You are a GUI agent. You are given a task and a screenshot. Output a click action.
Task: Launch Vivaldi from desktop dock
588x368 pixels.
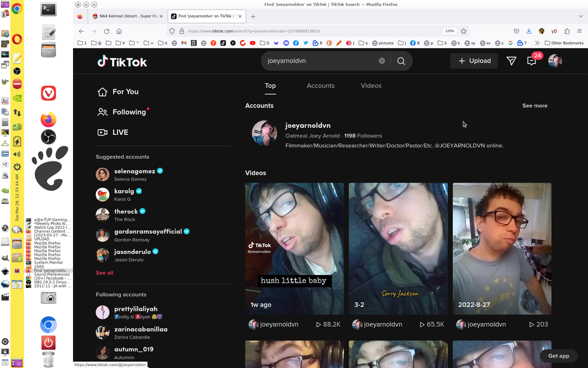(x=49, y=93)
